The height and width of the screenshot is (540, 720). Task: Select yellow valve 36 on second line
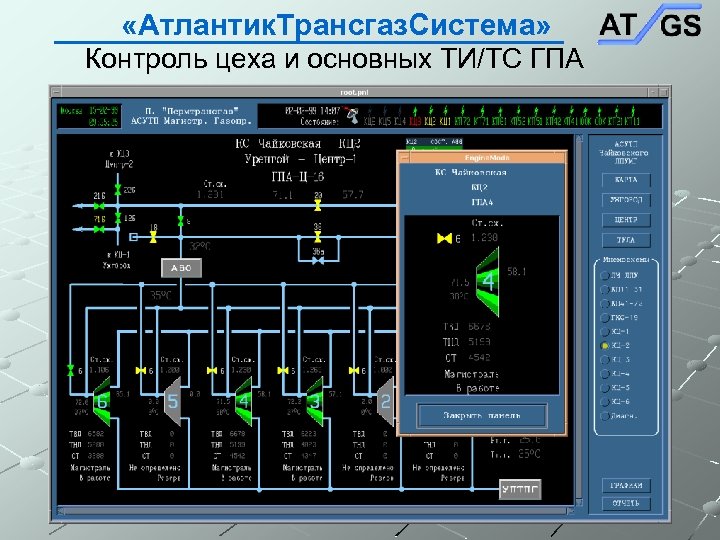coord(317,237)
